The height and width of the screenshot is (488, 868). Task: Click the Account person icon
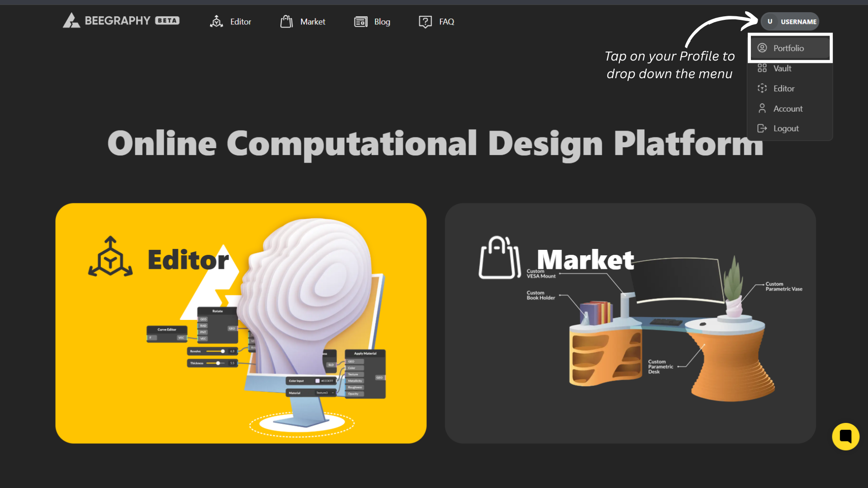point(762,108)
